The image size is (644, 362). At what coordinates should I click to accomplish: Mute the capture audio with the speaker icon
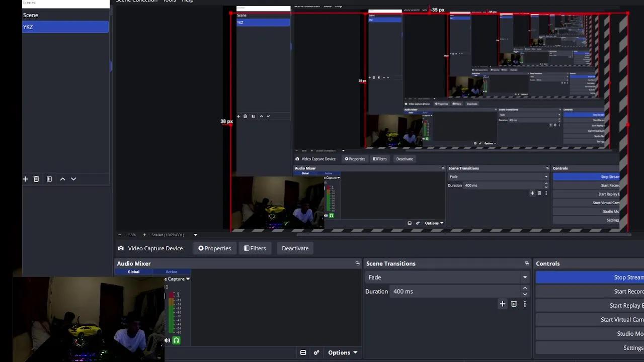click(168, 340)
